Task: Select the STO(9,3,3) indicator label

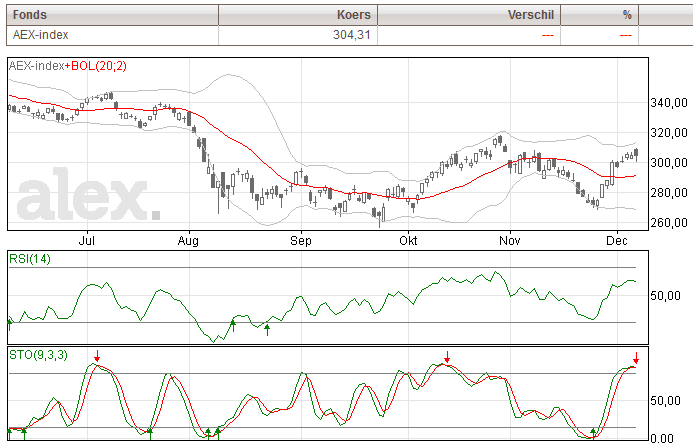Action: [38, 355]
